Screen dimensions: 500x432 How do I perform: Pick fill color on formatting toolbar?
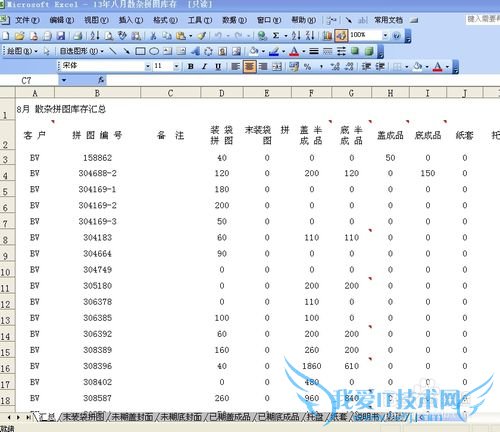[x=418, y=66]
